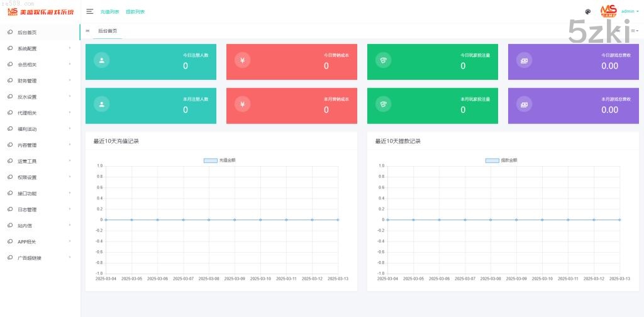The width and height of the screenshot is (644, 317).
Task: Open the 提款列表 link
Action: [x=135, y=12]
